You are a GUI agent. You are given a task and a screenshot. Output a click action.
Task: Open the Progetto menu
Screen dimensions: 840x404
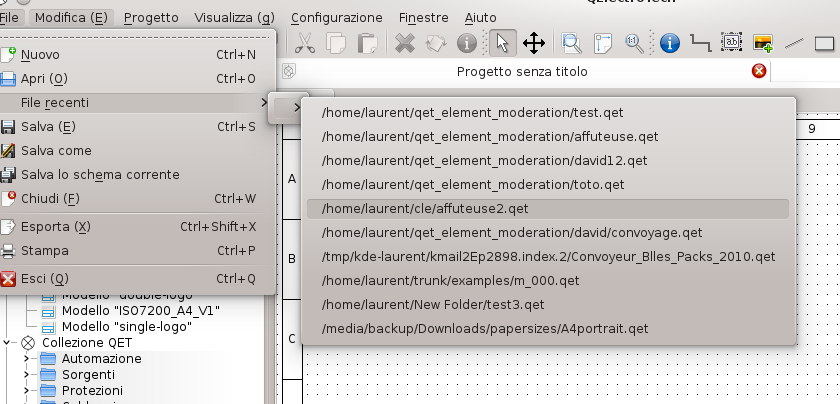[x=151, y=18]
